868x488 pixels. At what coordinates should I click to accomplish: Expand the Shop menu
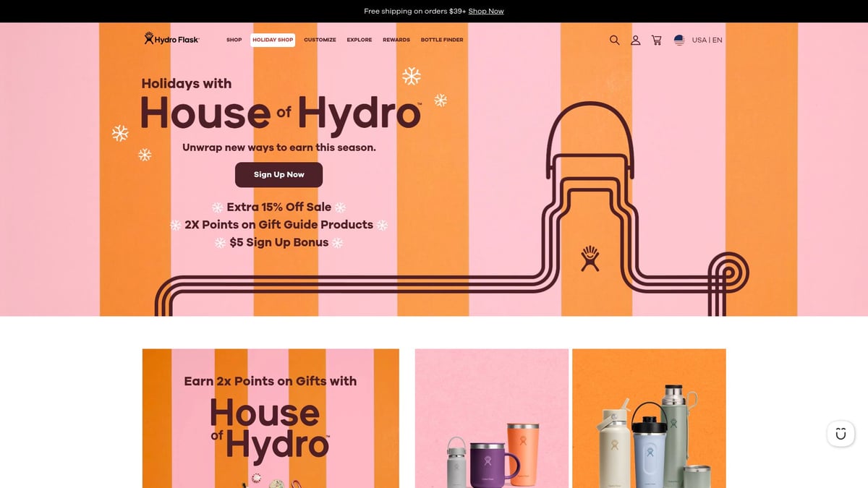pyautogui.click(x=234, y=40)
